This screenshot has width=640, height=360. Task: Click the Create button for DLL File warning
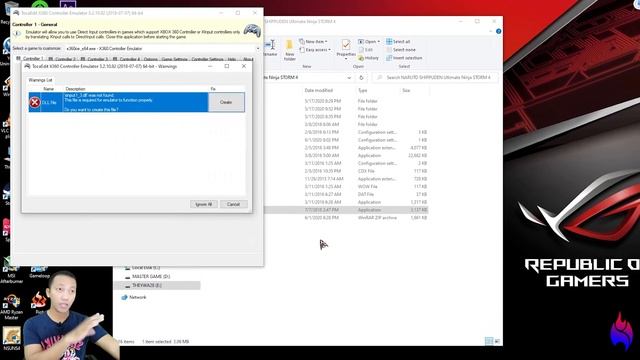226,102
